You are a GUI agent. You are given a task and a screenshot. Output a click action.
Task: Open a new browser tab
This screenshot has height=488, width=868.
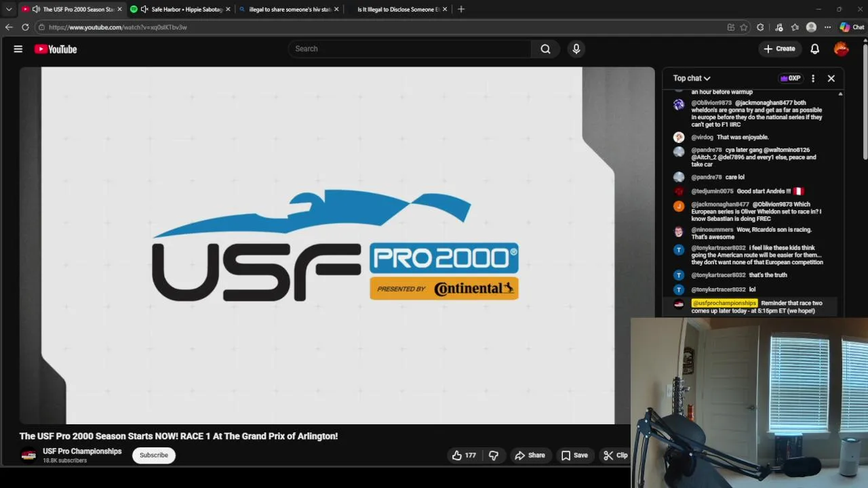[x=461, y=9]
